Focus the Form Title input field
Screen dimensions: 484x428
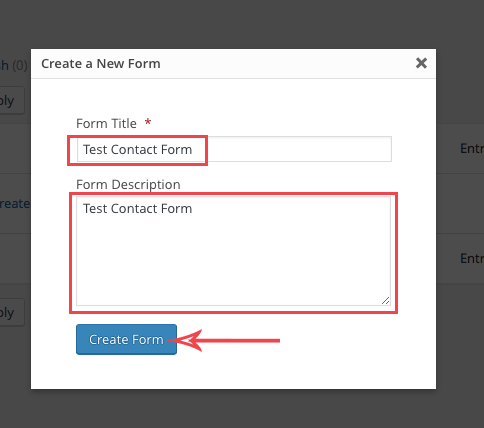pos(234,149)
